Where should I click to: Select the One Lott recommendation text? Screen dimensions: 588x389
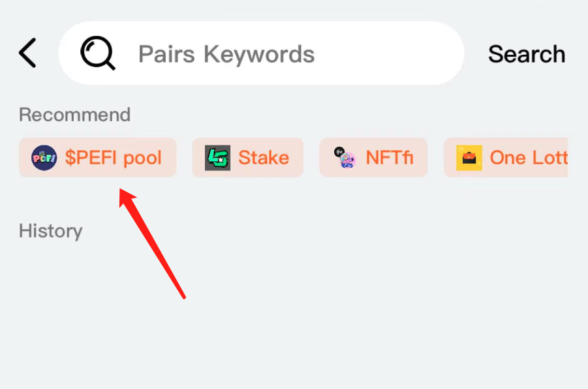pos(529,157)
